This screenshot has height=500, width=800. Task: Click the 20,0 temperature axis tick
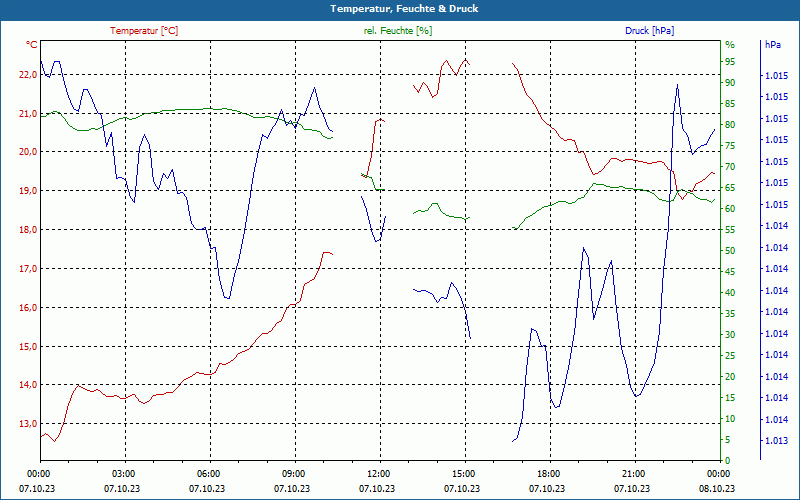pyautogui.click(x=28, y=152)
